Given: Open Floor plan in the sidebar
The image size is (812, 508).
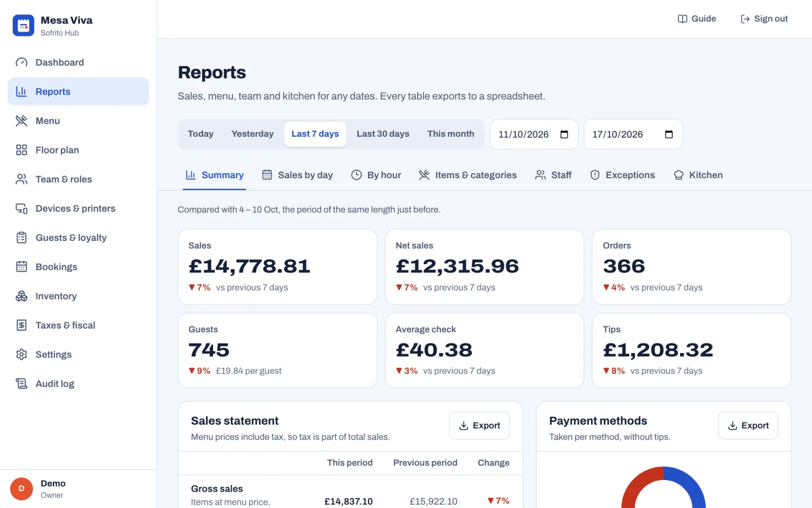Looking at the screenshot, I should tap(78, 150).
